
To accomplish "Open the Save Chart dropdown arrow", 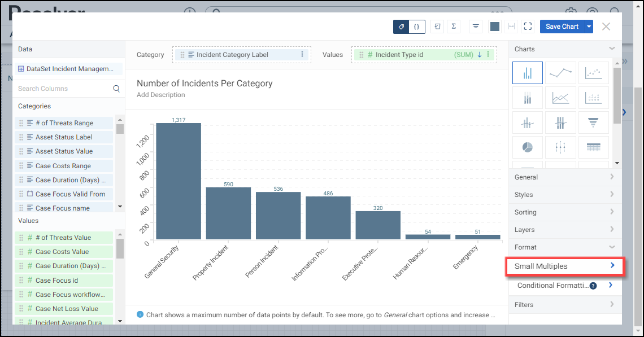I will click(589, 27).
